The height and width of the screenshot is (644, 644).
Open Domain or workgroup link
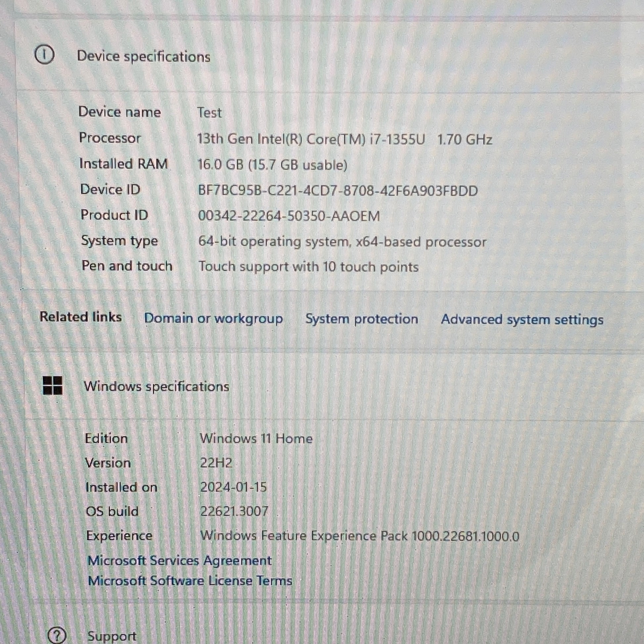tap(213, 318)
